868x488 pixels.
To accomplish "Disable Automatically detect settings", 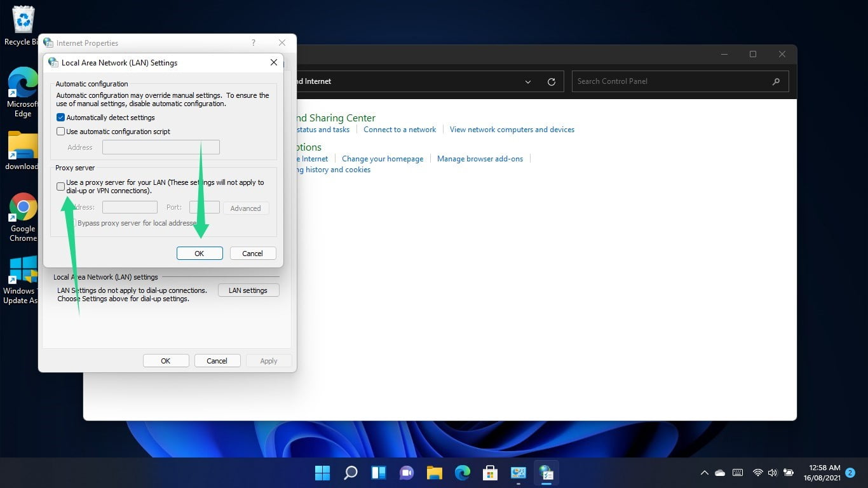I will point(61,117).
